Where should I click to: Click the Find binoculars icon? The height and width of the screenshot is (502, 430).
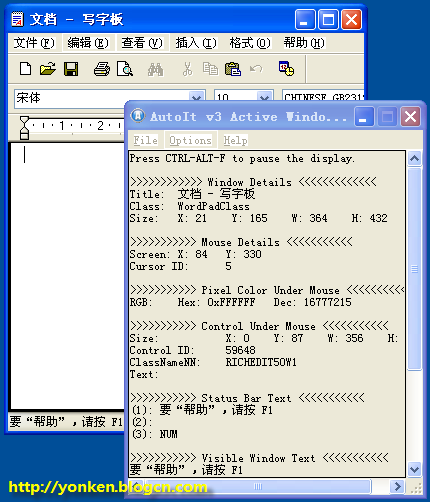[x=156, y=69]
